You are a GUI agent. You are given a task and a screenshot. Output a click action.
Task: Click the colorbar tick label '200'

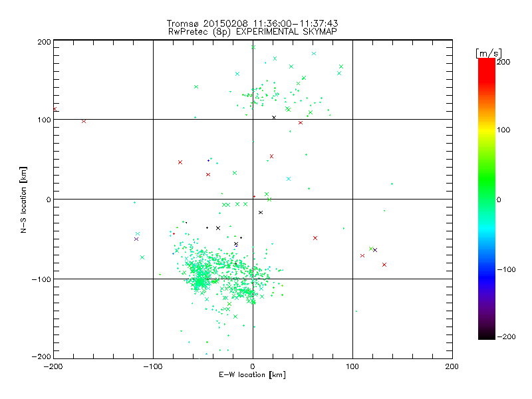[x=503, y=62]
